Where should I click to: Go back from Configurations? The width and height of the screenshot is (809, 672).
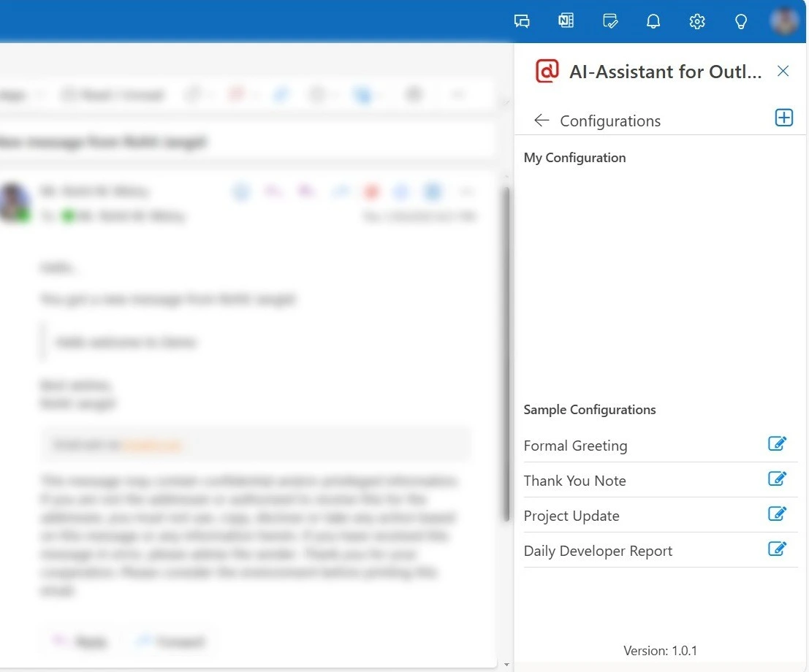point(542,121)
